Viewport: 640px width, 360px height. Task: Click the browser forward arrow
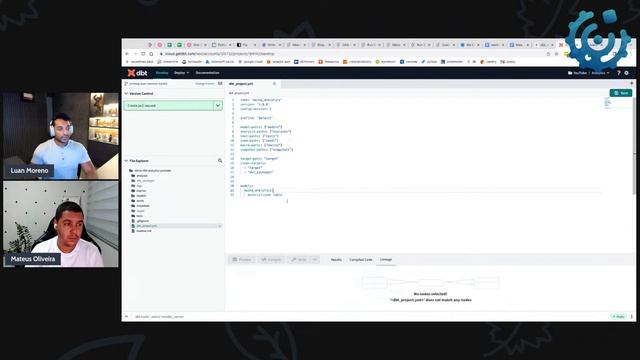click(135, 54)
